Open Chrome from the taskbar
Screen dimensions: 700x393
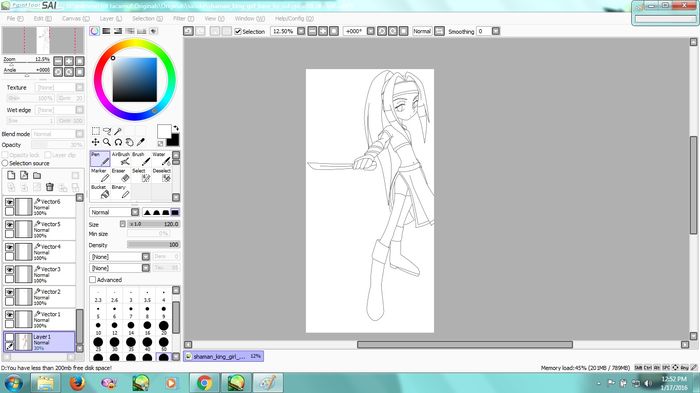(204, 383)
